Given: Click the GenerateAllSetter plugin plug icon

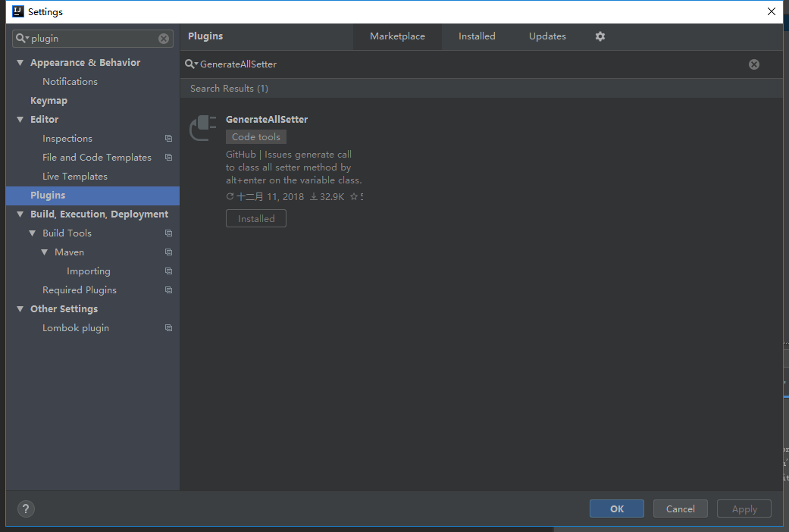Looking at the screenshot, I should [203, 128].
